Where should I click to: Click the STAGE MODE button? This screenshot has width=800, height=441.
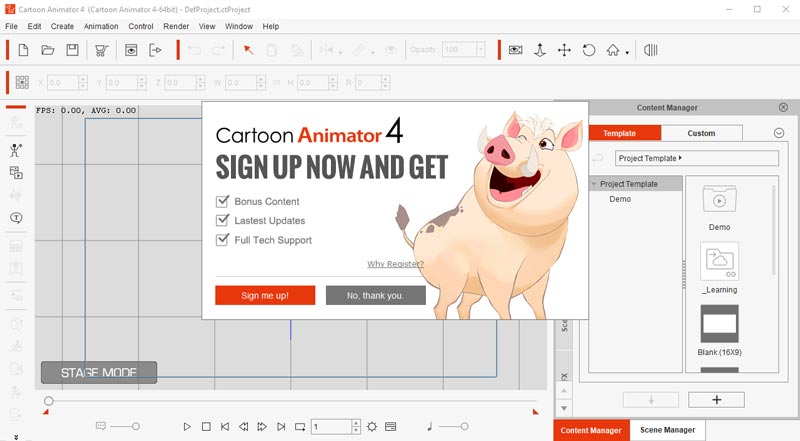point(99,373)
